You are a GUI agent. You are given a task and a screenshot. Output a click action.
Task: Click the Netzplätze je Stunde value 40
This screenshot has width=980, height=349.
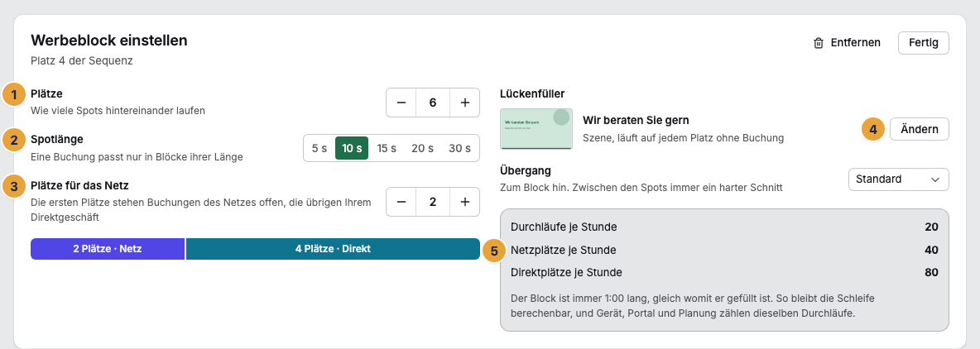point(931,250)
